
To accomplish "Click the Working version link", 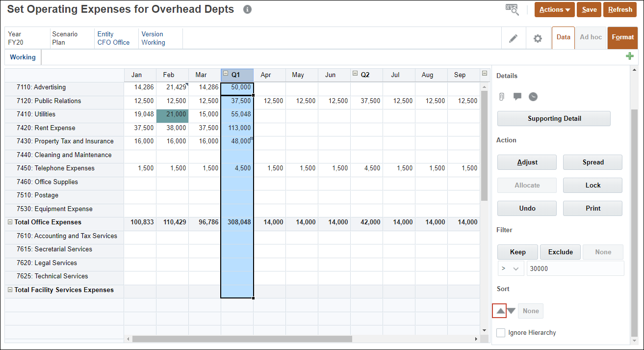I will pyautogui.click(x=153, y=42).
